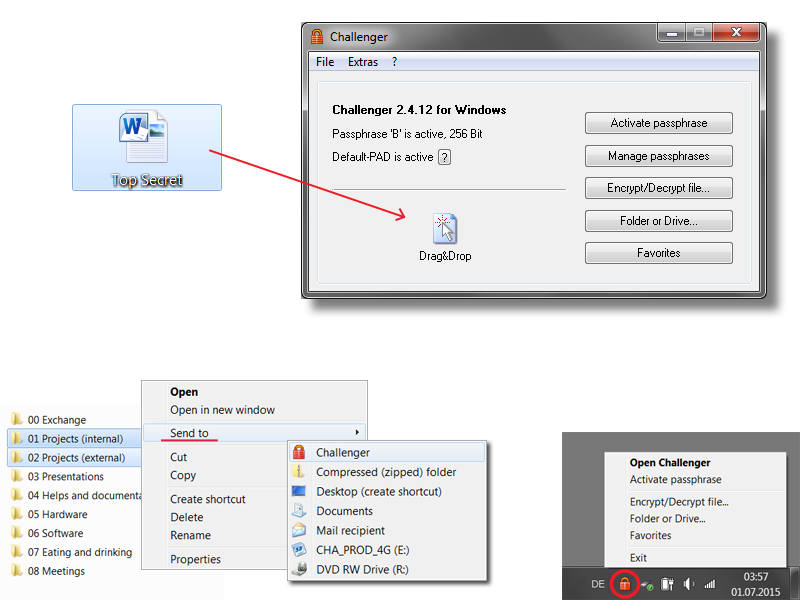
Task: Click folder icon of 08 Meetings
Action: pos(17,570)
